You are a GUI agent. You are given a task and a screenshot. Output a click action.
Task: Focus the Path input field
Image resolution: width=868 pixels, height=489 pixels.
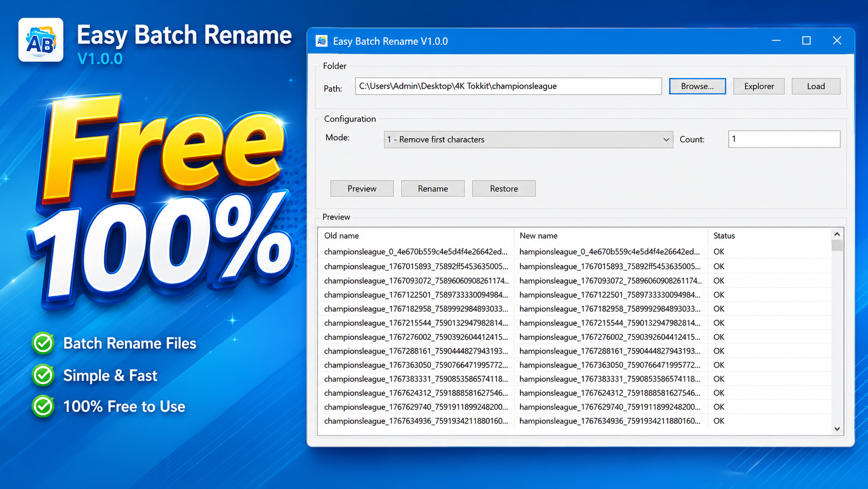tap(508, 86)
